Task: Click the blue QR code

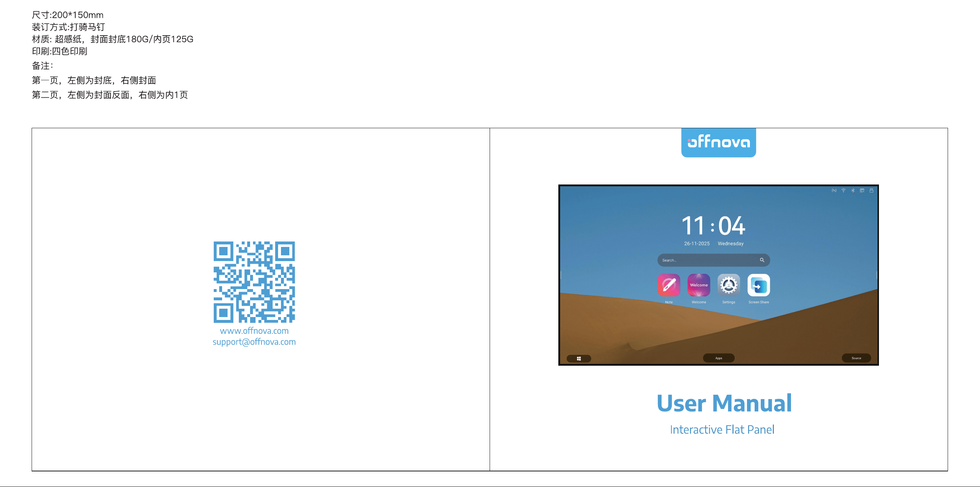Action: tap(254, 282)
